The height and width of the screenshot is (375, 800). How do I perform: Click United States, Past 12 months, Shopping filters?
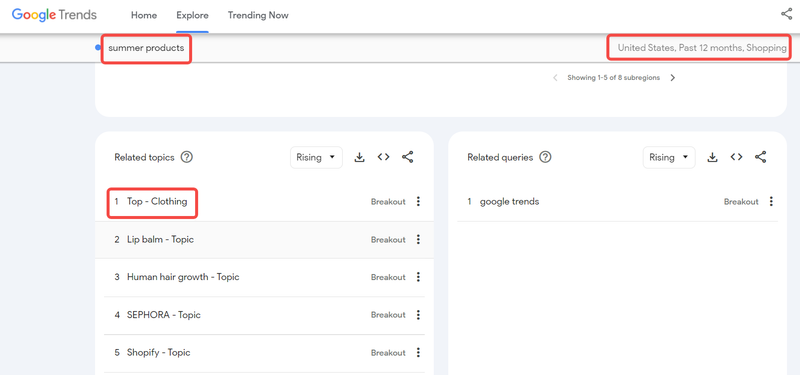[x=702, y=48]
